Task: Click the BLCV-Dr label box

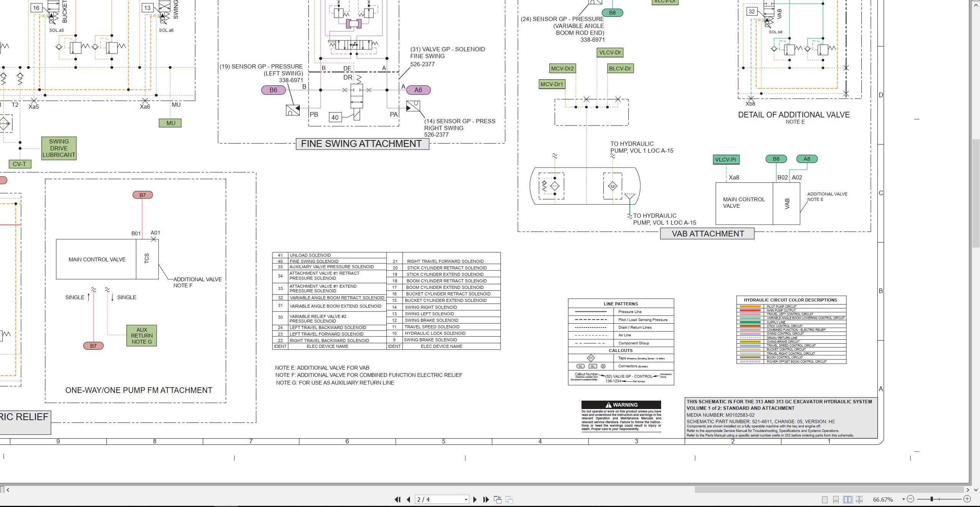Action: tap(620, 68)
